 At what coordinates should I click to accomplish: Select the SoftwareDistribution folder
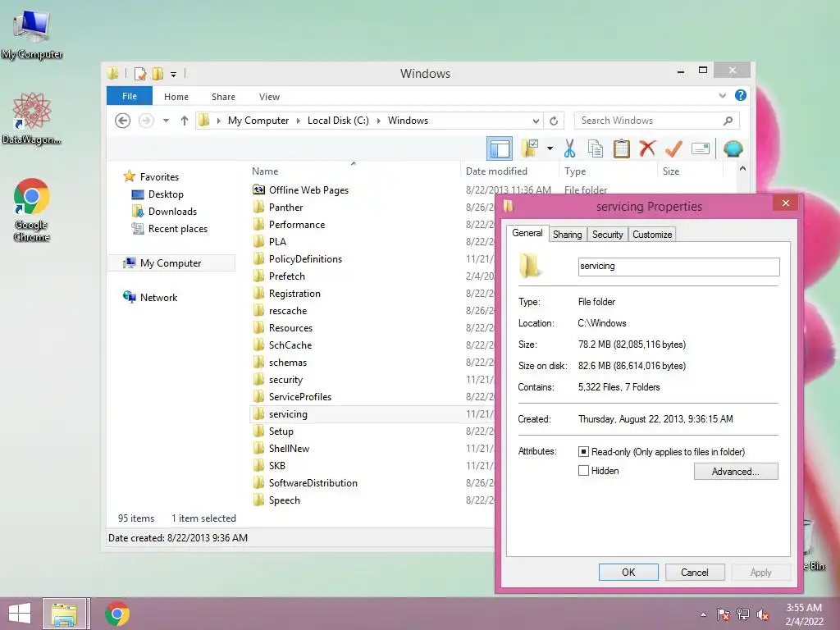coord(313,482)
